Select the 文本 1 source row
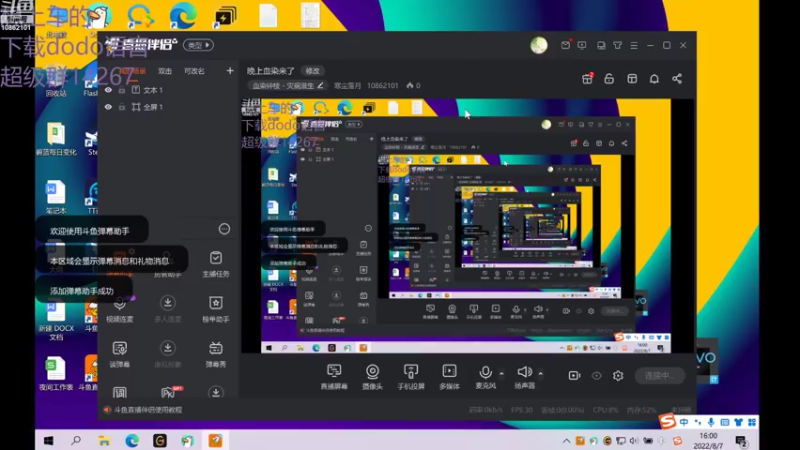Image resolution: width=800 pixels, height=450 pixels. click(x=168, y=90)
